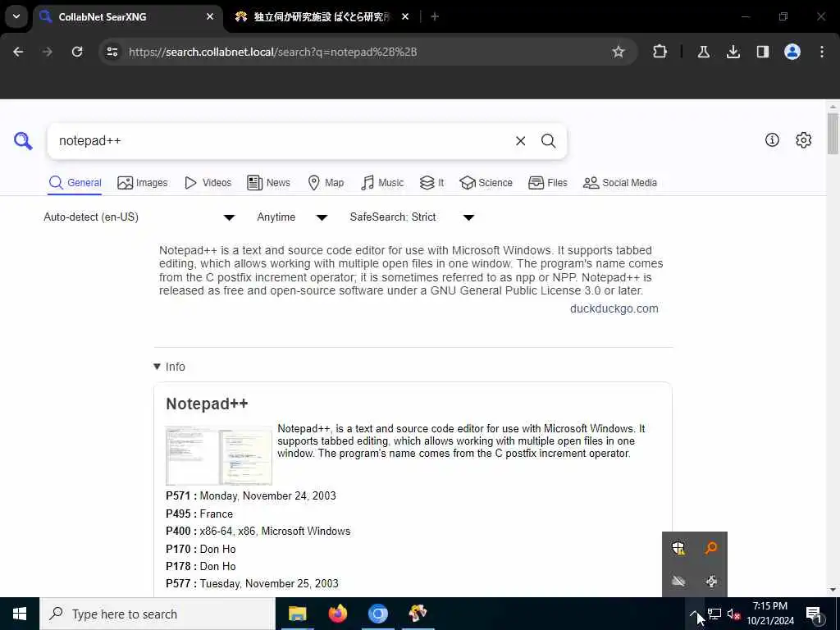Open the network status tray icon

(714, 614)
